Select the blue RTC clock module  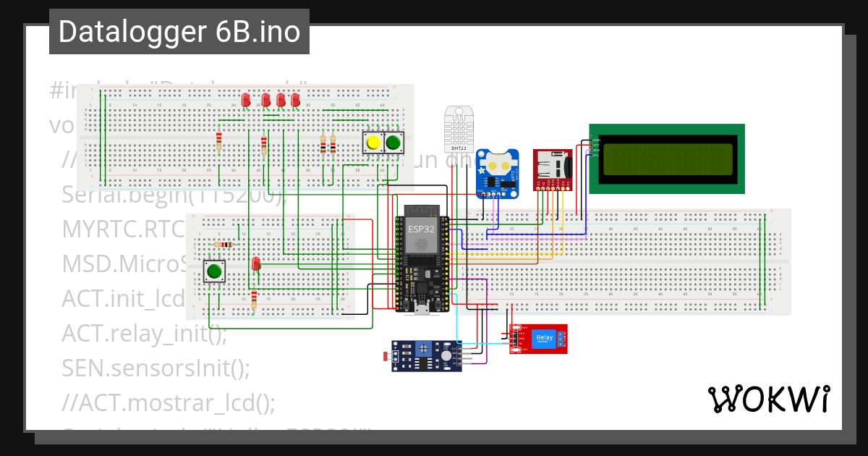[496, 172]
